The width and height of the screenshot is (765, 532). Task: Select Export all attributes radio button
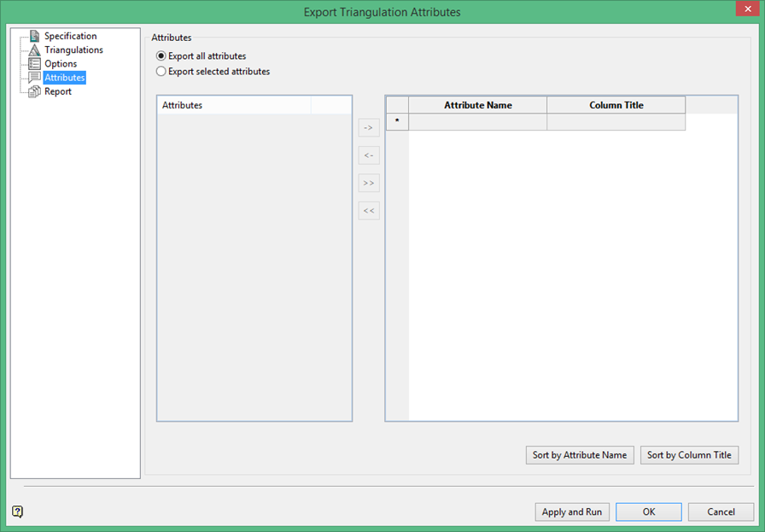point(161,56)
